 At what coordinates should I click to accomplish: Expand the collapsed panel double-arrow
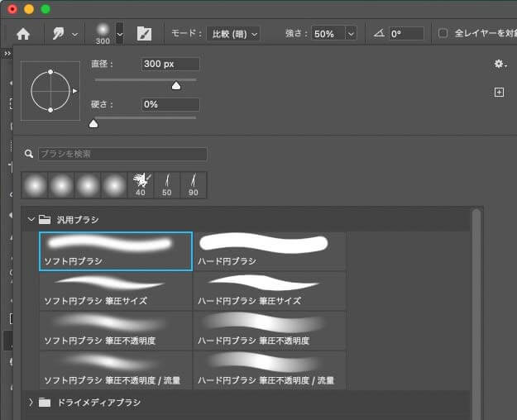coord(7,54)
